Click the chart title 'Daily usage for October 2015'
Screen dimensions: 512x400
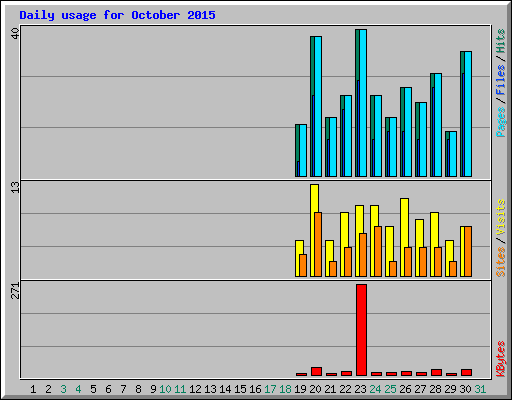[x=117, y=15]
